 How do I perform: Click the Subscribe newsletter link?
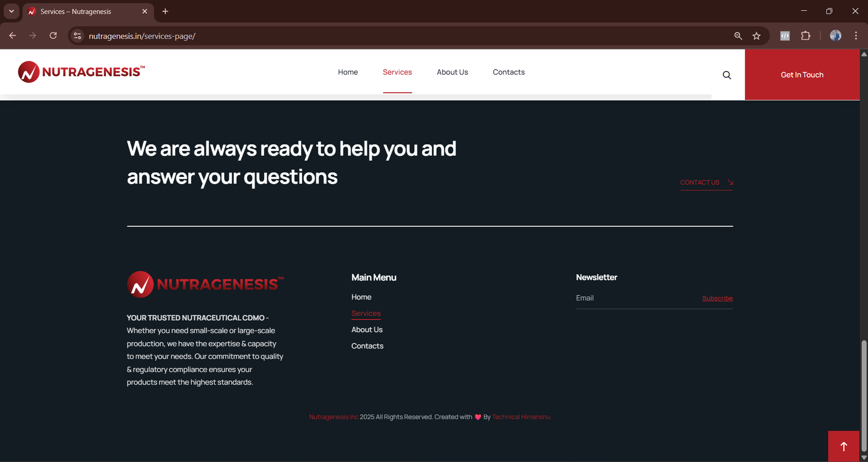tap(717, 298)
